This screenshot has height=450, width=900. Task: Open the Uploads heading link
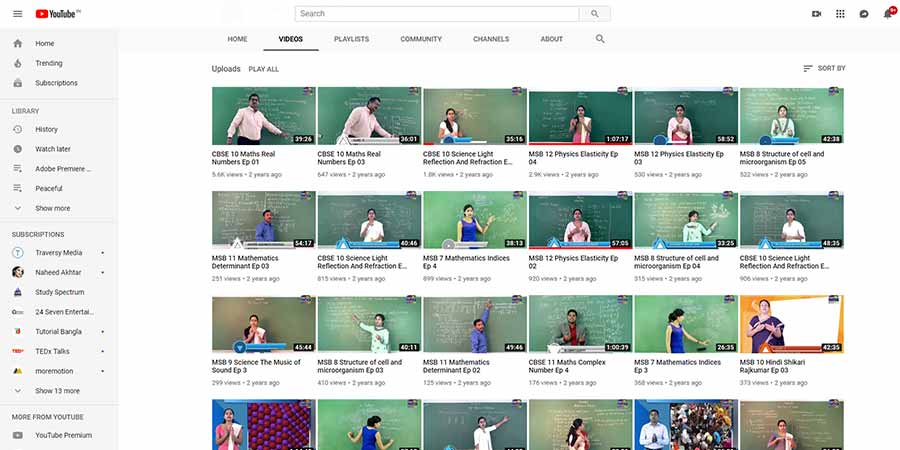coord(226,69)
